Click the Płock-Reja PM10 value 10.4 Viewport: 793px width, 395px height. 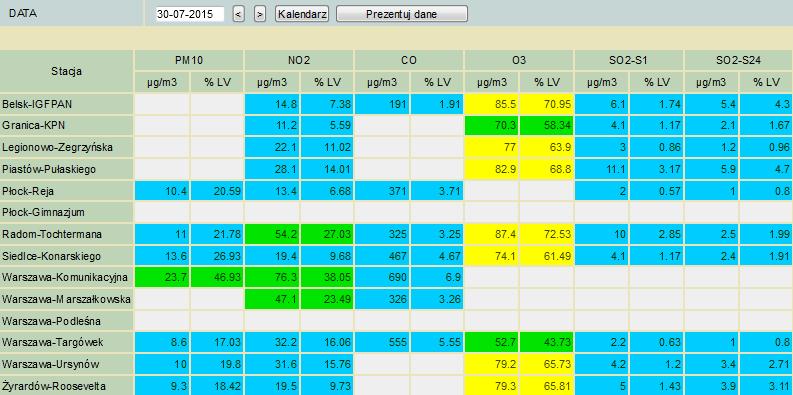click(162, 191)
